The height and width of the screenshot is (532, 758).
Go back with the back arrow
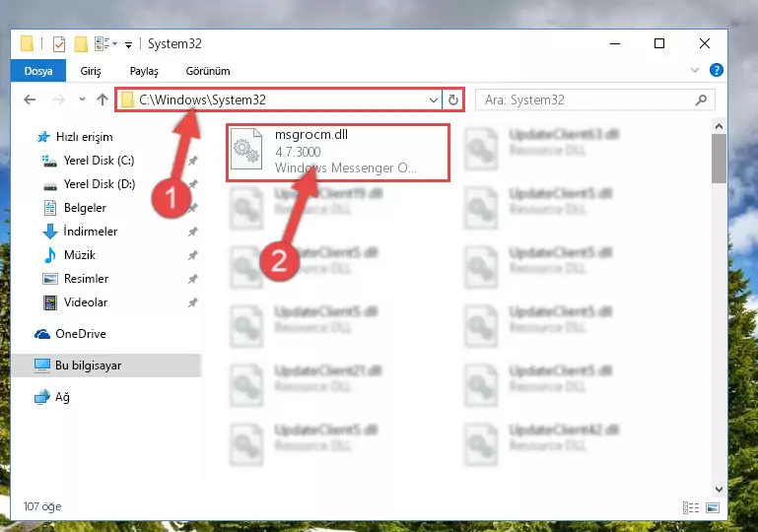tap(30, 100)
